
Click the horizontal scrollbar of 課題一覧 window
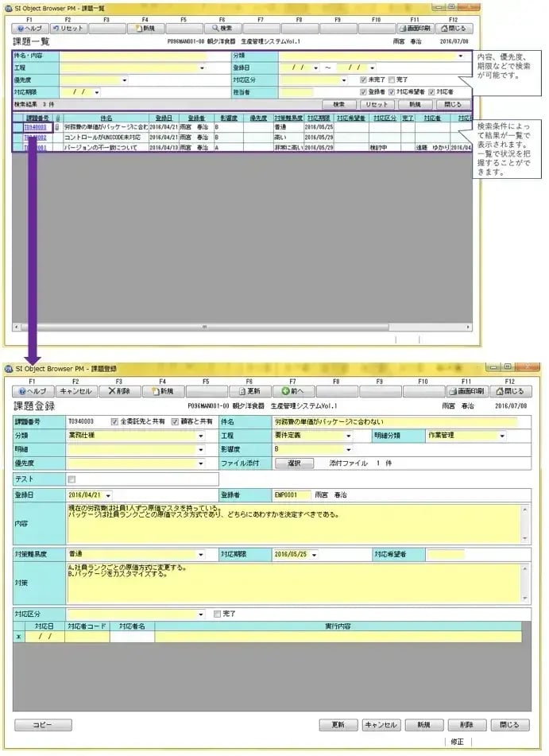pyautogui.click(x=238, y=327)
